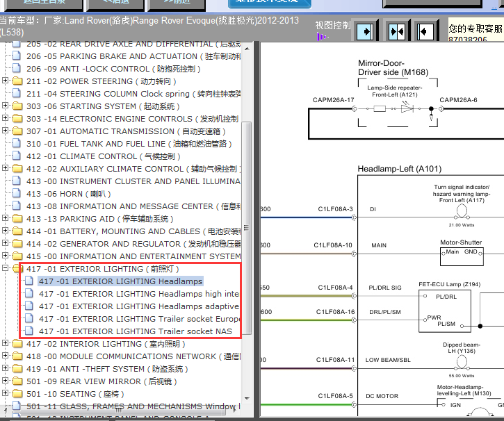The image size is (504, 421).
Task: Expand 412-02 AUXILIARY CLIMATE CONTROL node
Action: (x=5, y=168)
